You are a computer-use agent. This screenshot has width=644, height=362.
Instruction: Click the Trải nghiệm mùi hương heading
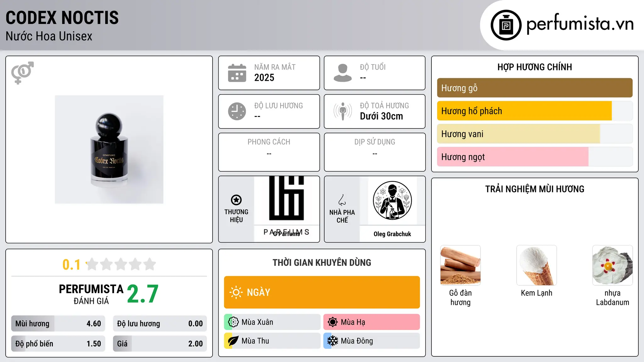tap(535, 189)
